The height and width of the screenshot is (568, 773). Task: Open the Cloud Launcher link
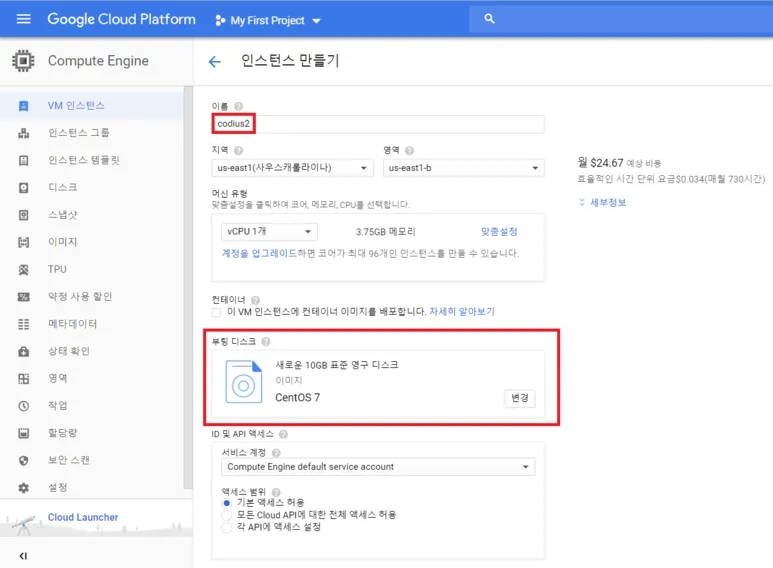click(83, 517)
